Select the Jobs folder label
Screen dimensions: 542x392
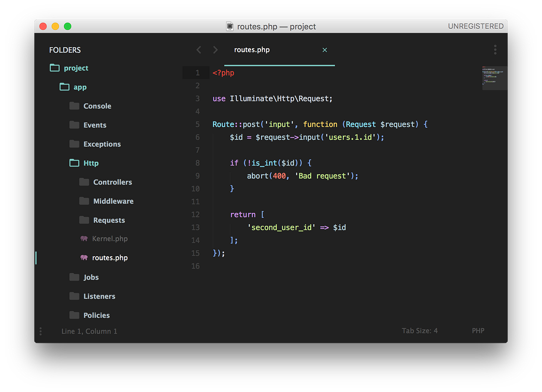91,277
